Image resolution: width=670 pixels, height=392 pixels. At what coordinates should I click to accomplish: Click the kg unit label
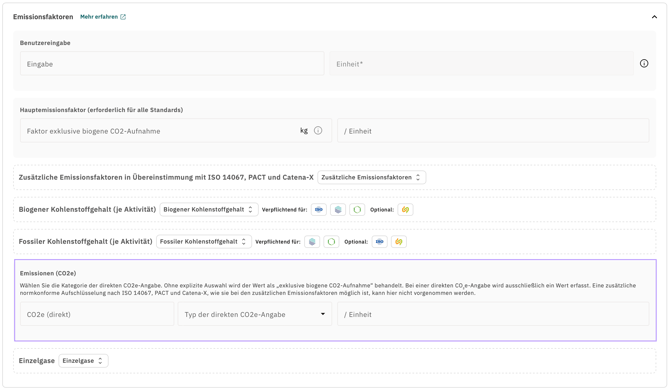[304, 130]
